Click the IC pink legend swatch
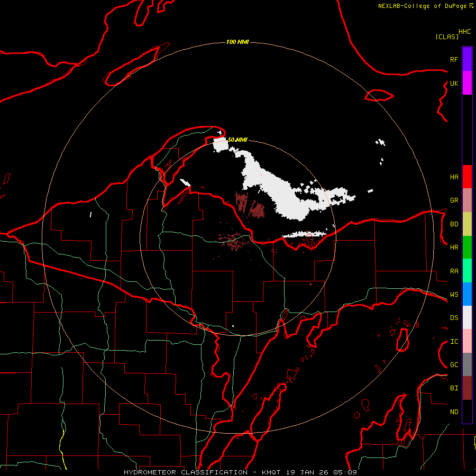This screenshot has height=476, width=476. click(x=467, y=341)
